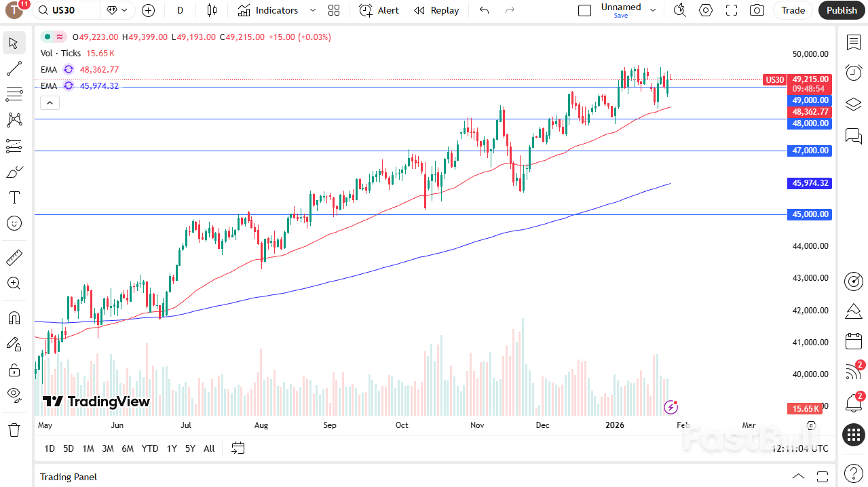Click the Publish button
Screen dimensions: 868x487
pos(842,10)
